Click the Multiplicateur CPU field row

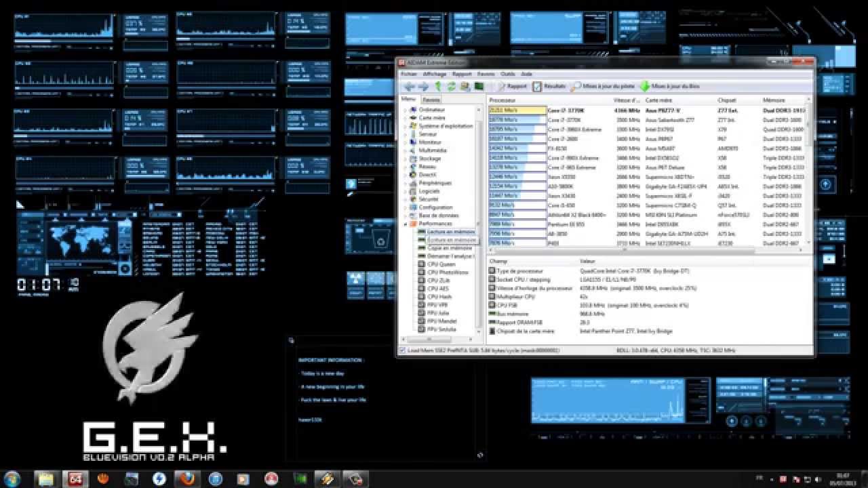coord(648,296)
